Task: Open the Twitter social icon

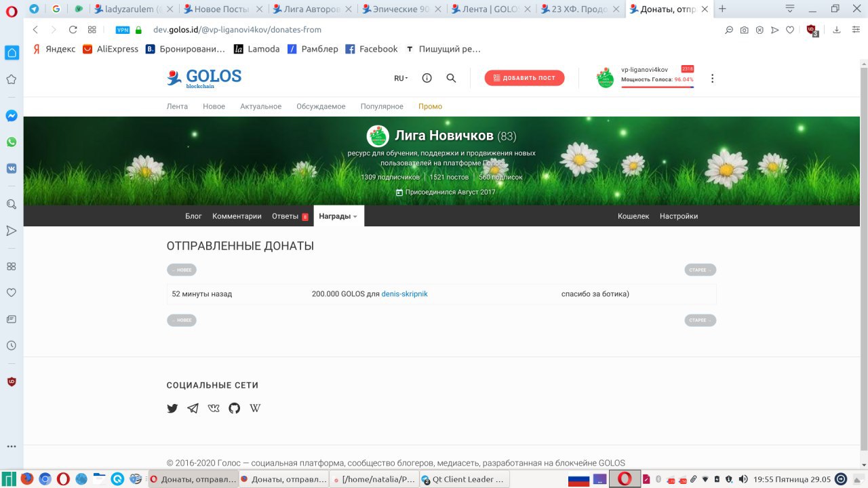Action: point(172,408)
